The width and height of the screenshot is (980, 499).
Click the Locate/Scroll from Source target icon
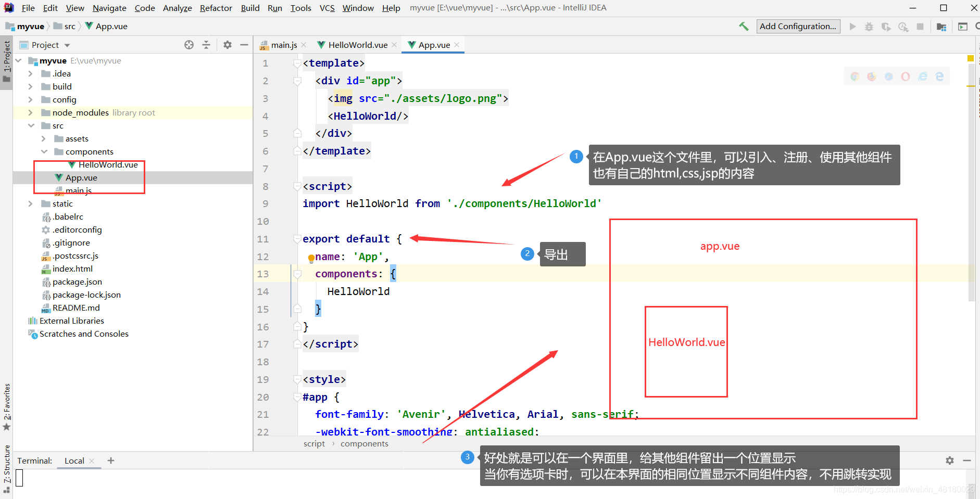tap(189, 45)
